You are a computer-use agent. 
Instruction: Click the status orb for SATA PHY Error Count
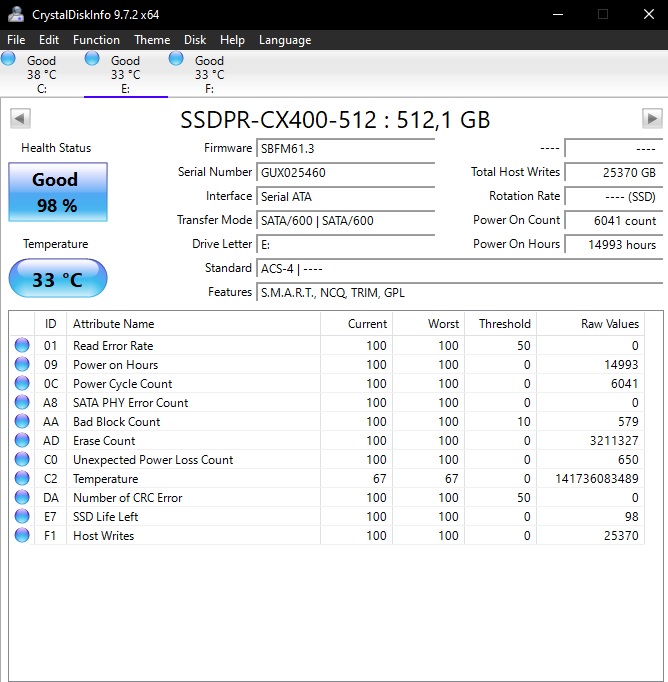22,402
